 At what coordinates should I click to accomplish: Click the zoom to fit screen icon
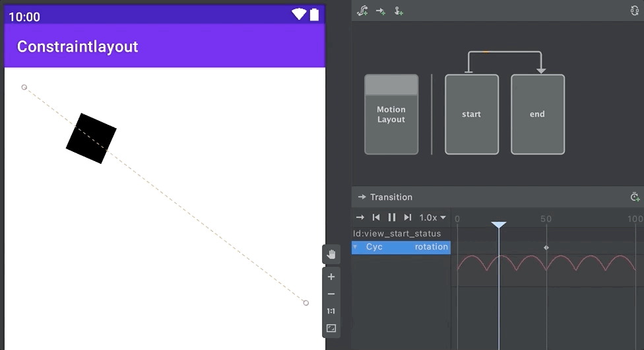[x=331, y=328]
